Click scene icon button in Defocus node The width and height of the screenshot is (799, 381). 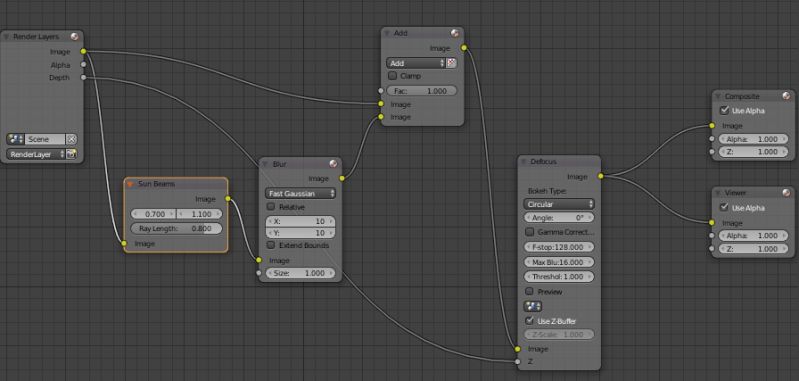click(533, 306)
